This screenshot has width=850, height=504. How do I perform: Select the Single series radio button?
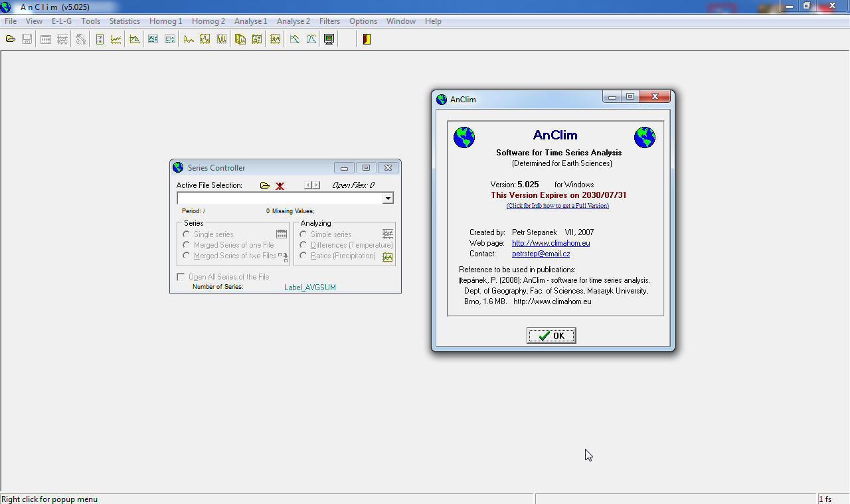[187, 234]
